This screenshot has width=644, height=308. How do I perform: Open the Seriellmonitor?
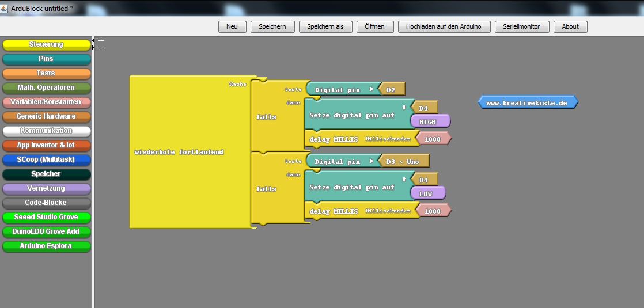(x=522, y=26)
